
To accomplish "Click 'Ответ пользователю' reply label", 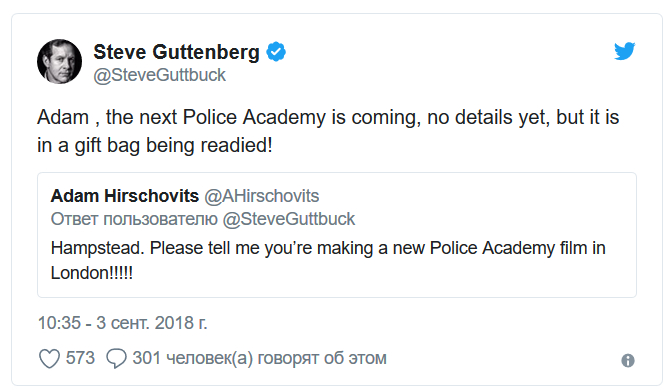I will click(x=134, y=219).
